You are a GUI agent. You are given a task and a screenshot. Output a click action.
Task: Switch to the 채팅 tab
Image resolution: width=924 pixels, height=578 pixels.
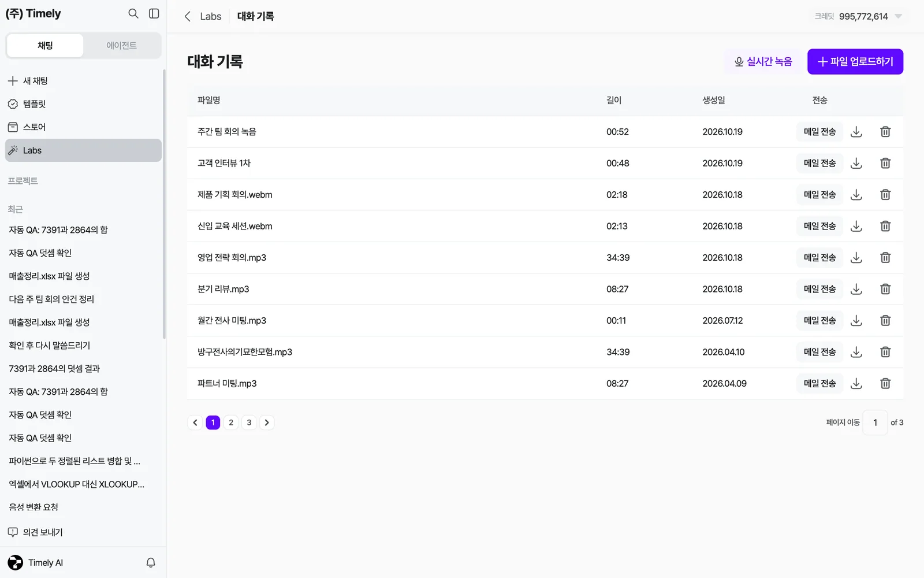45,46
